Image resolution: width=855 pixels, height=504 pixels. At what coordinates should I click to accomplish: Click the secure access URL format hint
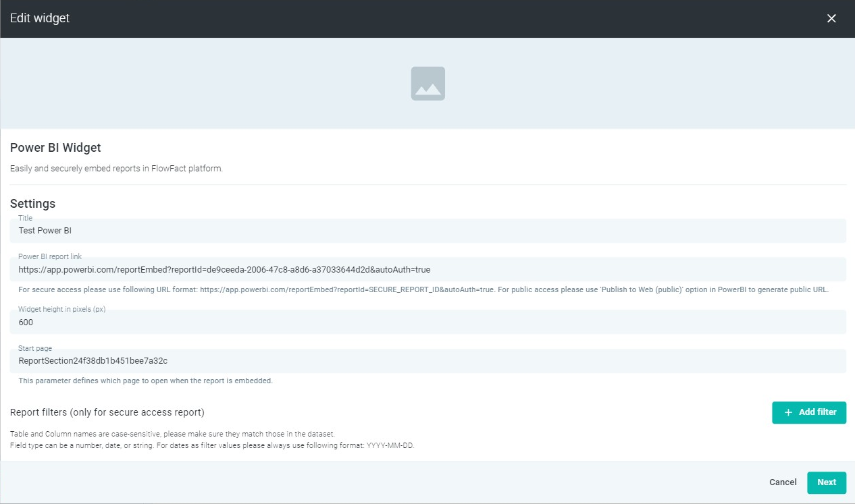pyautogui.click(x=423, y=290)
